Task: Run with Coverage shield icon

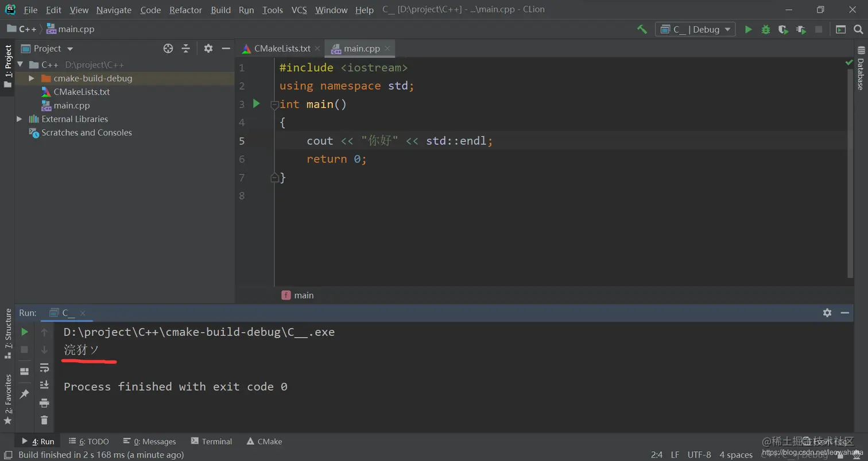Action: (x=783, y=29)
